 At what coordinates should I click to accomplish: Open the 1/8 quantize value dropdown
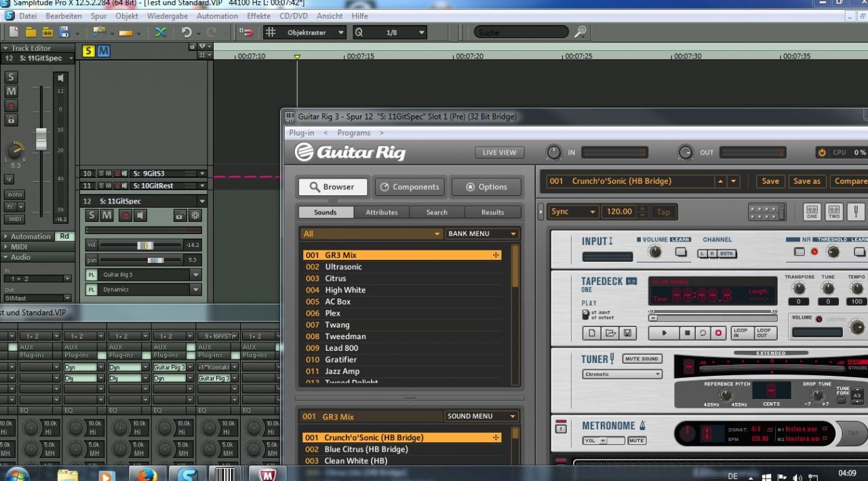(x=391, y=32)
